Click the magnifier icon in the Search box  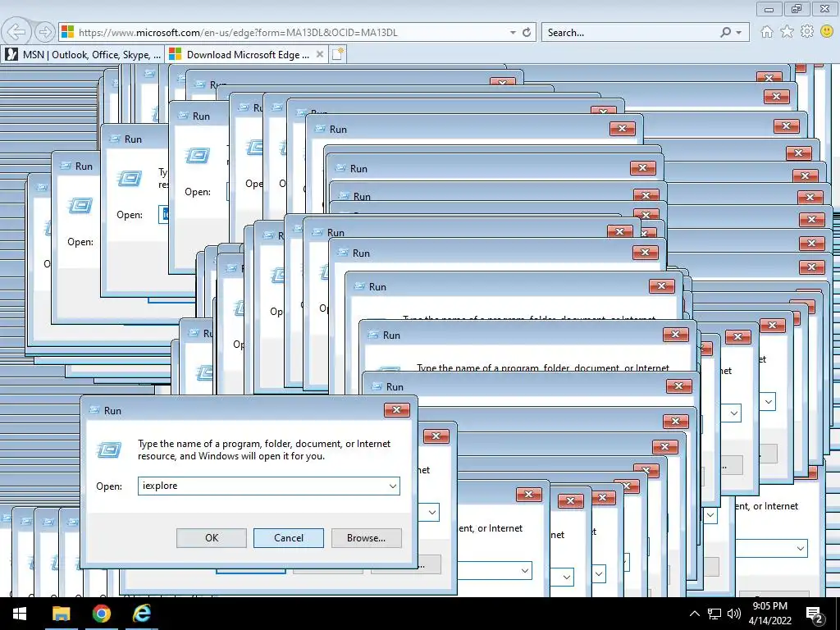[x=725, y=32]
